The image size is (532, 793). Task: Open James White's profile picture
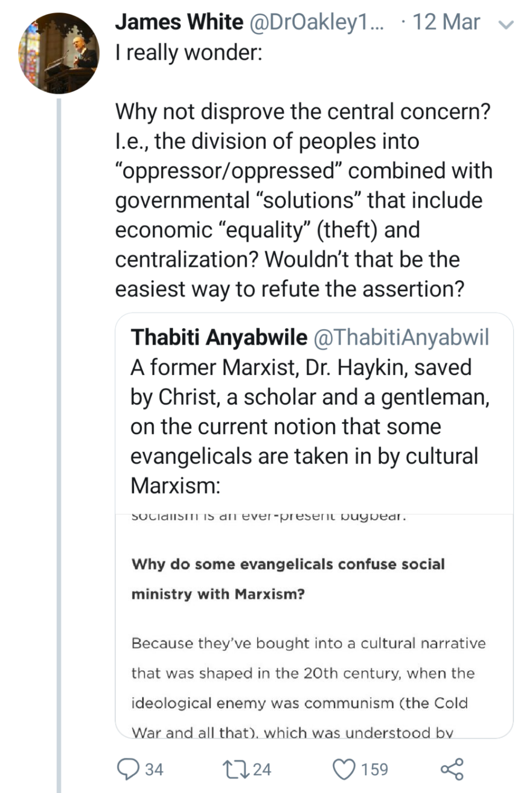59,53
